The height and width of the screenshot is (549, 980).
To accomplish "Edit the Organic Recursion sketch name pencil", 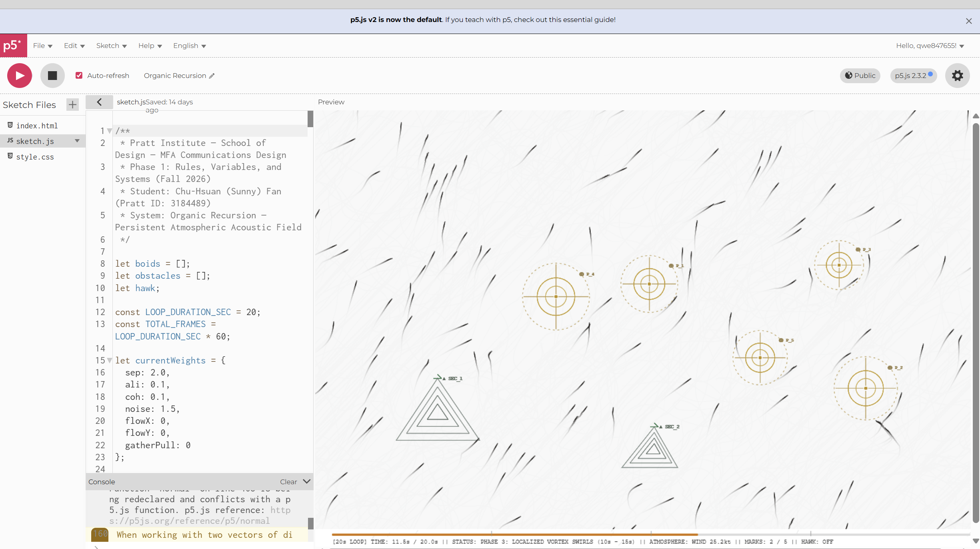I will [212, 76].
